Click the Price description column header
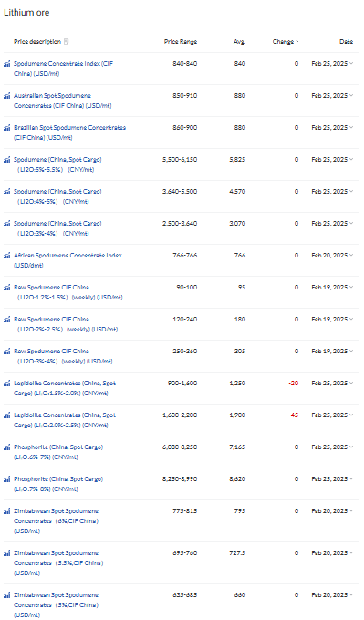This screenshot has width=364, height=620. tap(37, 41)
